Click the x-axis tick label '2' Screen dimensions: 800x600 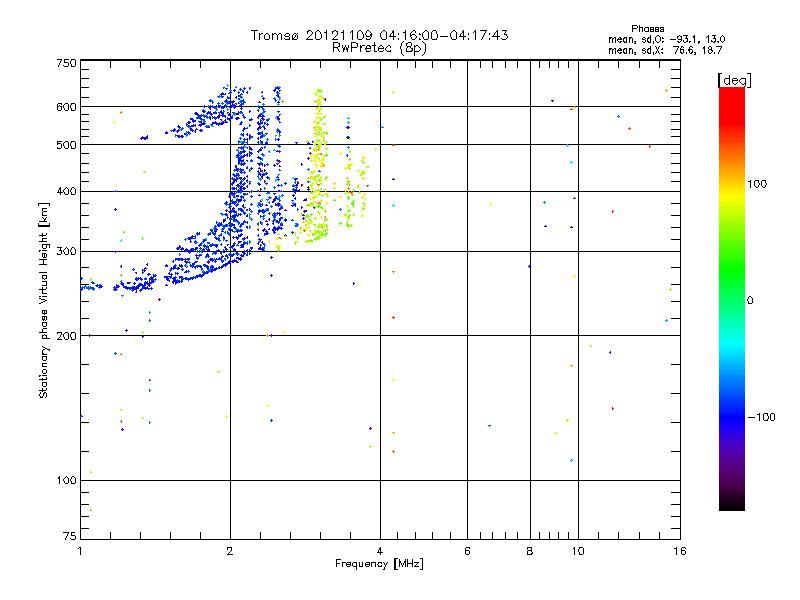point(230,551)
